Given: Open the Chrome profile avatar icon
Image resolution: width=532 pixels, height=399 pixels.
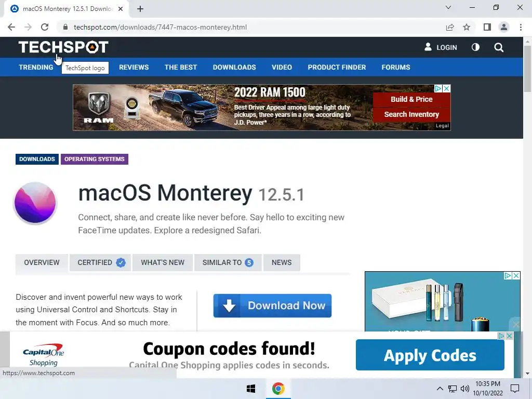Looking at the screenshot, I should click(504, 27).
